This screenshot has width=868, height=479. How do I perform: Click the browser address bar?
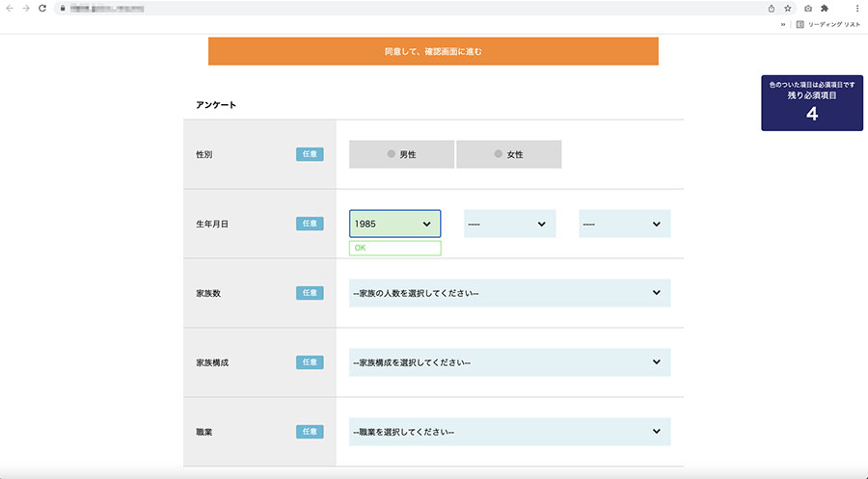pyautogui.click(x=386, y=8)
